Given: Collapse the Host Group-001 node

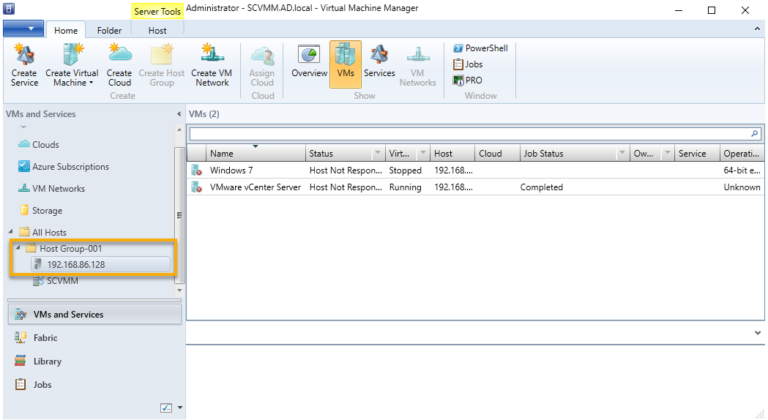Looking at the screenshot, I should click(x=18, y=248).
